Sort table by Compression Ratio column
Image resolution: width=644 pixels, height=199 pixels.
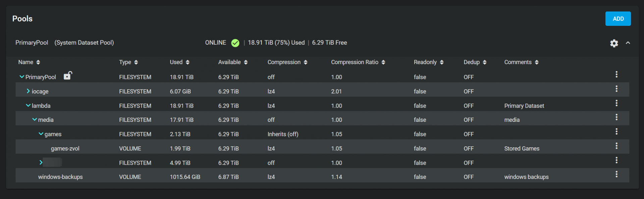coord(358,62)
